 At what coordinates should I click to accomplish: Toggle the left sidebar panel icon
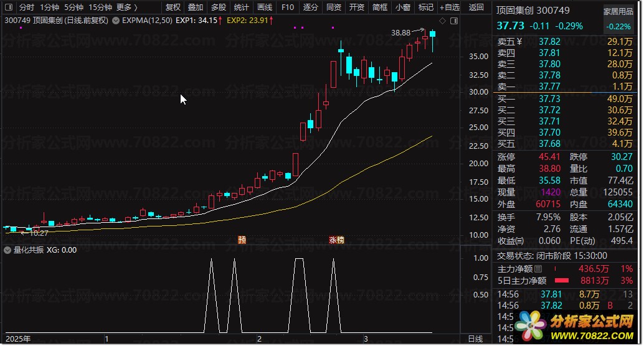[x=9, y=7]
